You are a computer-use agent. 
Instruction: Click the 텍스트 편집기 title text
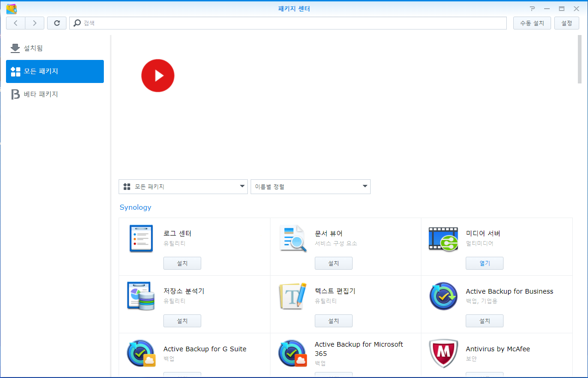pyautogui.click(x=335, y=291)
